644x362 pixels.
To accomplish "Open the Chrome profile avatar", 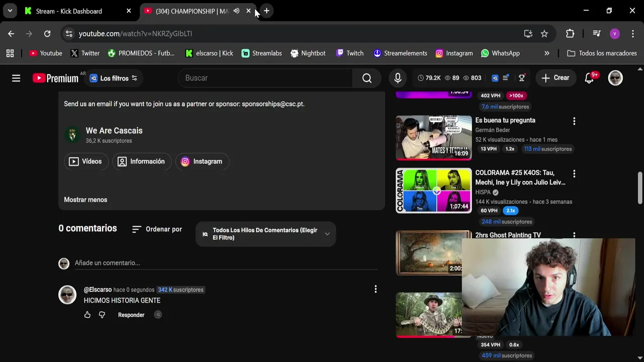I will (x=614, y=34).
